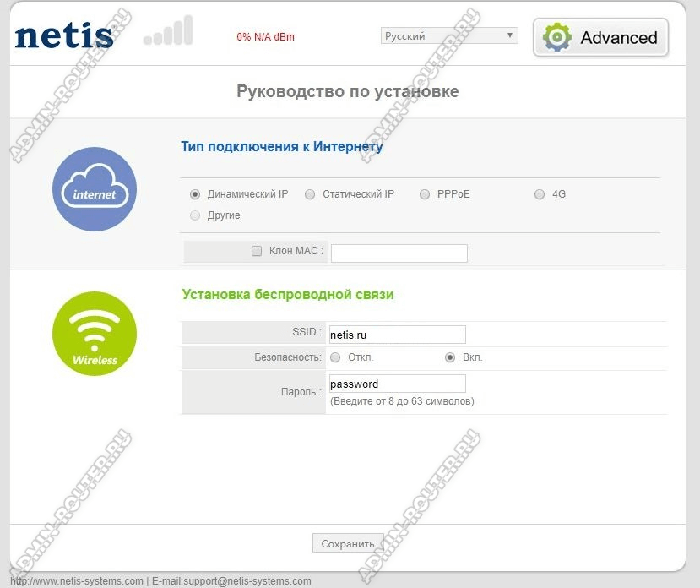Image resolution: width=700 pixels, height=588 pixels.
Task: Click the green Wireless Wi-Fi icon
Action: (95, 334)
